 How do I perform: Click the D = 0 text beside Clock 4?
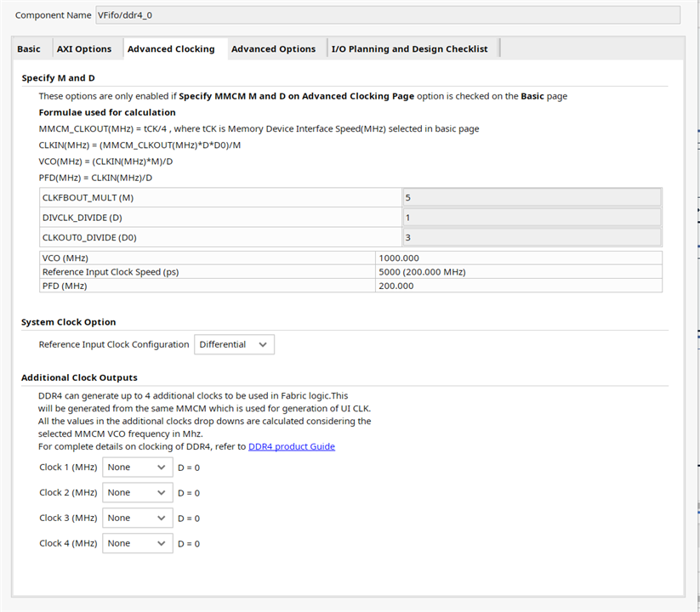pos(189,544)
